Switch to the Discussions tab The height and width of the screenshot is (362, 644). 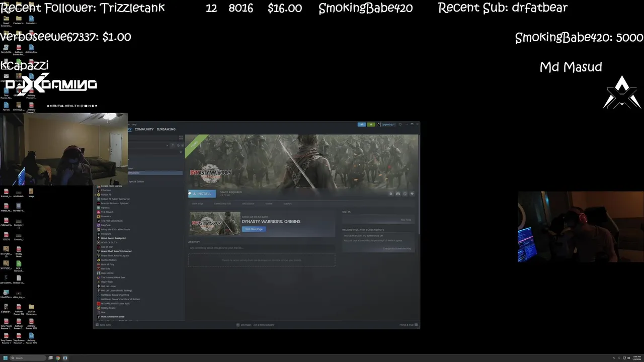coord(248,204)
